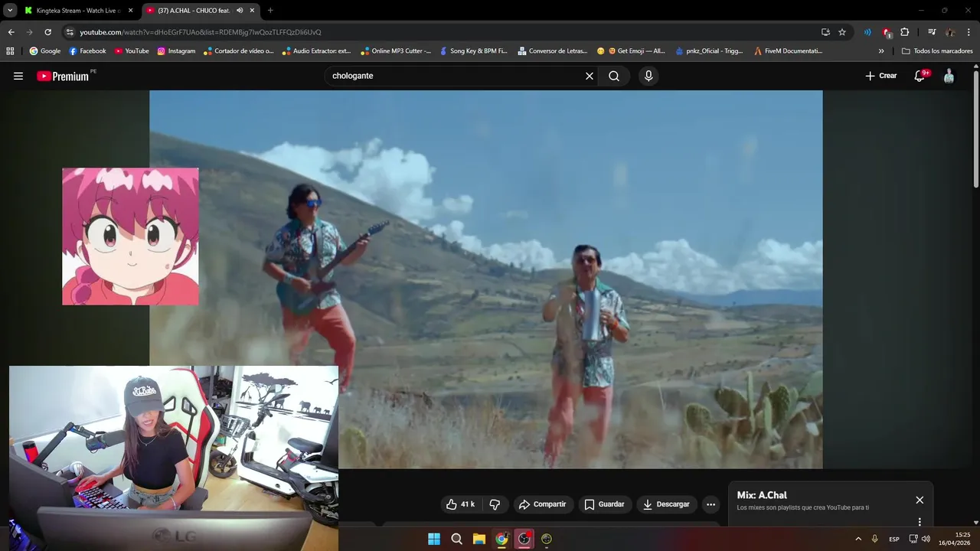This screenshot has height=551, width=980.
Task: Bookmark this page with star icon
Action: click(x=842, y=32)
